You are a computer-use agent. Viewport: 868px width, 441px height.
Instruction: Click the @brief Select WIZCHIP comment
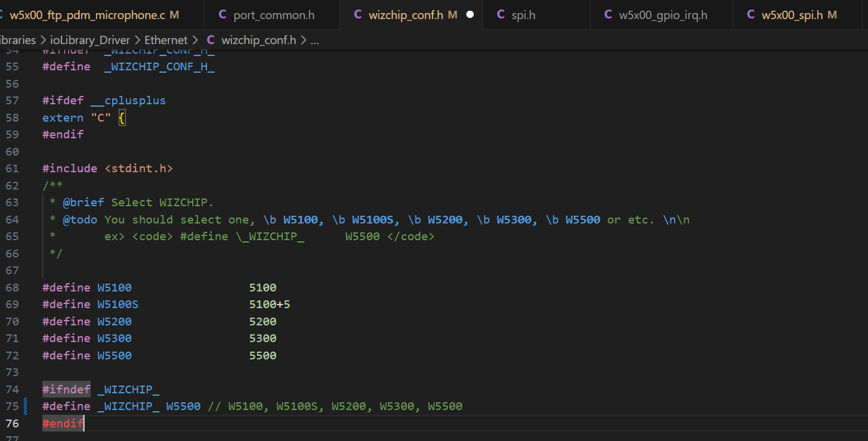(138, 202)
